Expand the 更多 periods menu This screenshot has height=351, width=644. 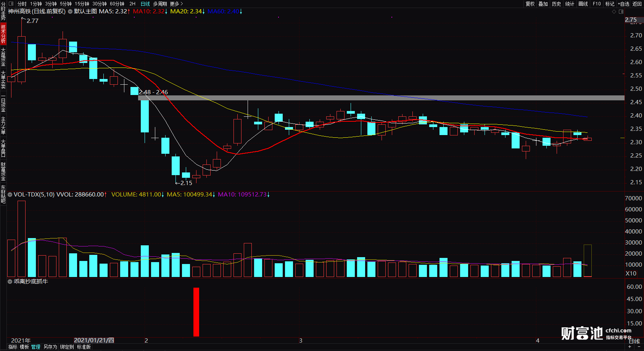pos(176,4)
